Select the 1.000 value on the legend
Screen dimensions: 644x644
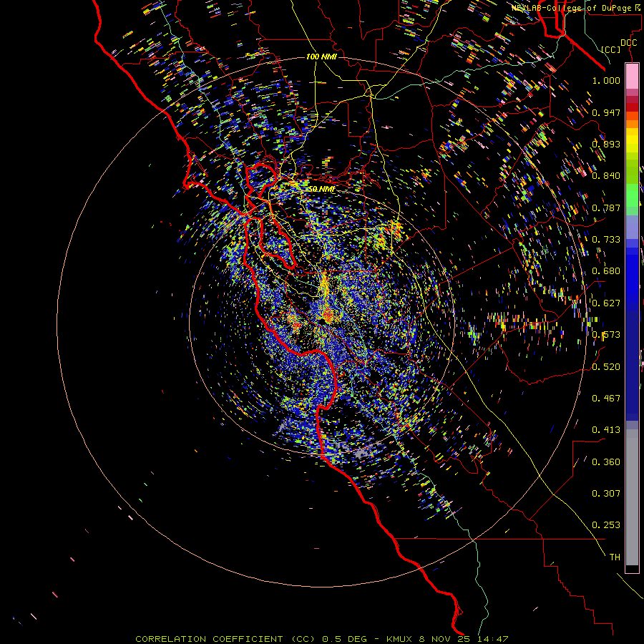pyautogui.click(x=606, y=80)
